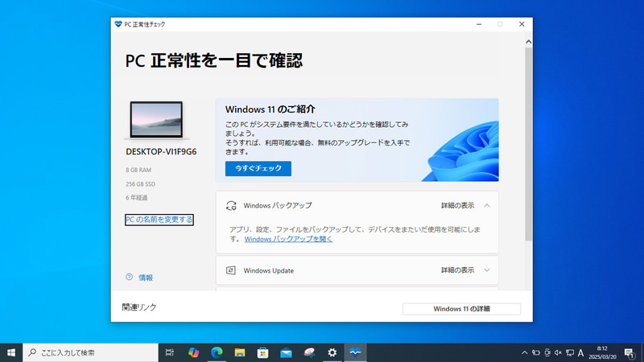Click 詳細の表示 in Windows Update row

(457, 270)
